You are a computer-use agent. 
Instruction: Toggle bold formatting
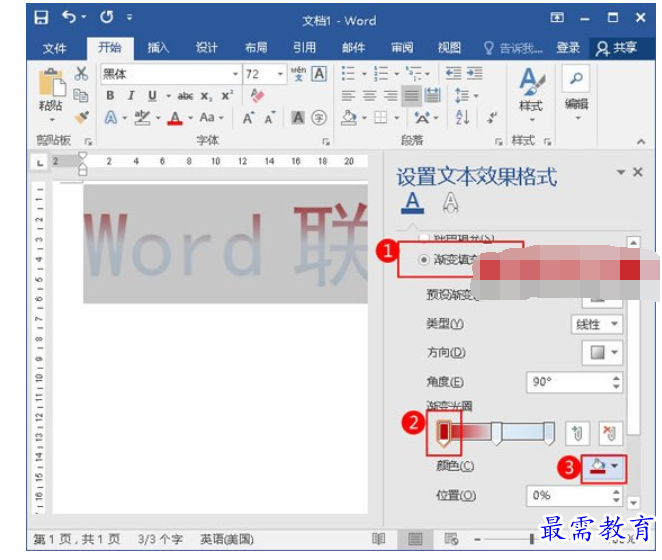tap(110, 96)
